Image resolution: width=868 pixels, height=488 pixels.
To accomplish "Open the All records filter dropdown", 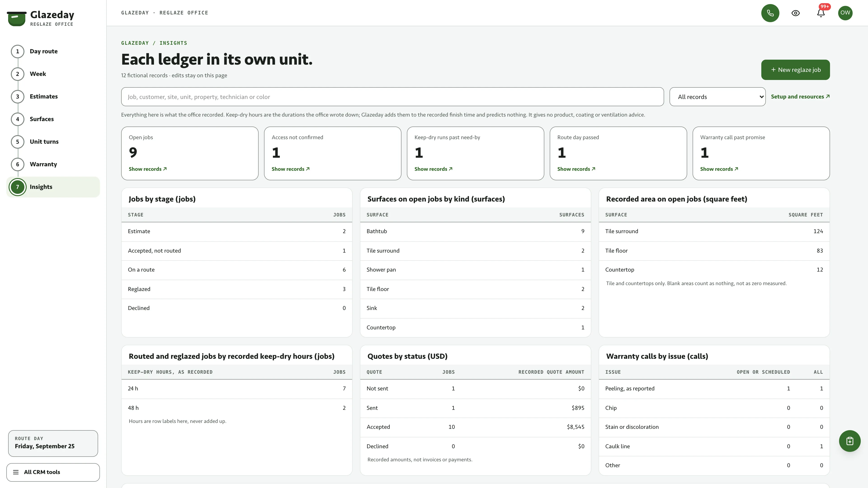I will 717,97.
